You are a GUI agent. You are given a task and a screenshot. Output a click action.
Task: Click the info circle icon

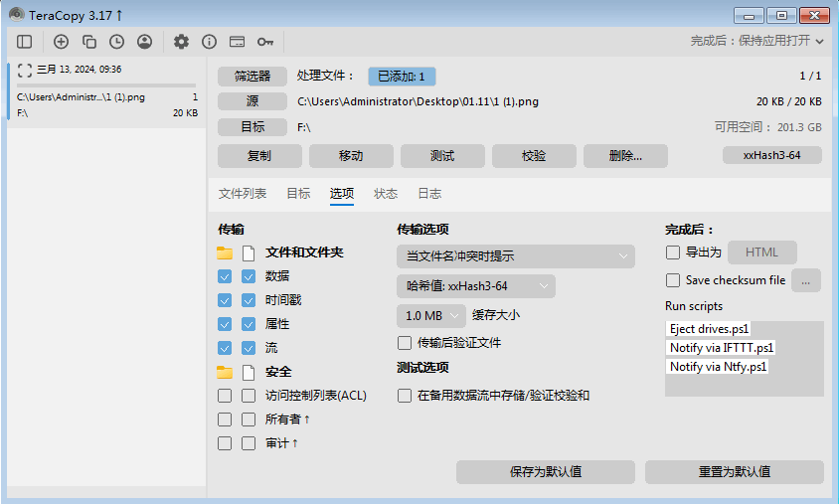(209, 42)
